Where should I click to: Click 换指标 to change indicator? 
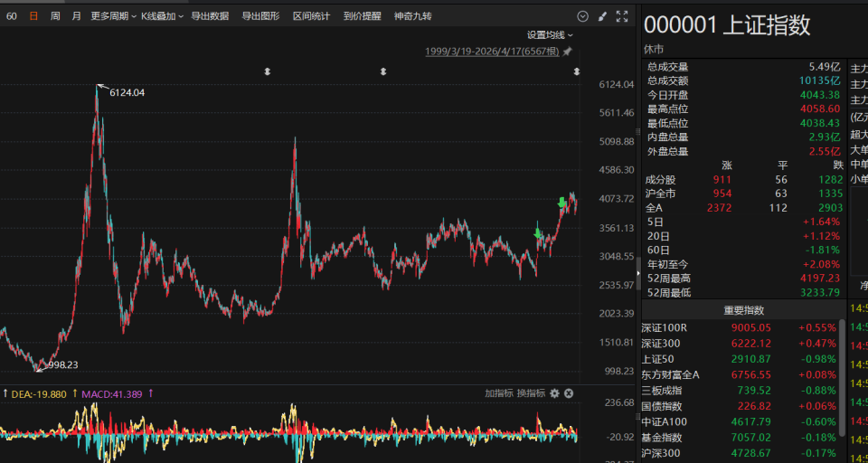click(x=531, y=393)
